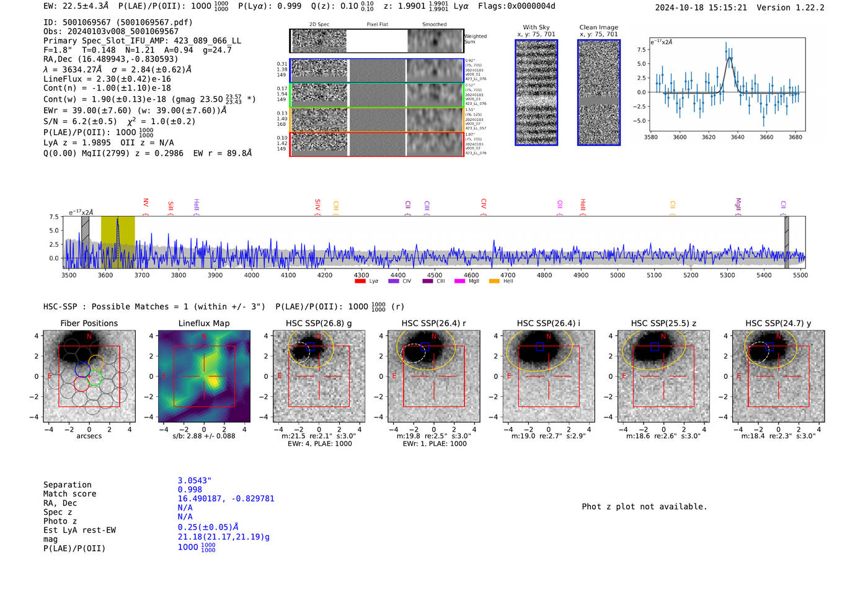Image resolution: width=868 pixels, height=591 pixels.
Task: Click the yellow highlighted region in the spectrum
Action: tap(118, 242)
